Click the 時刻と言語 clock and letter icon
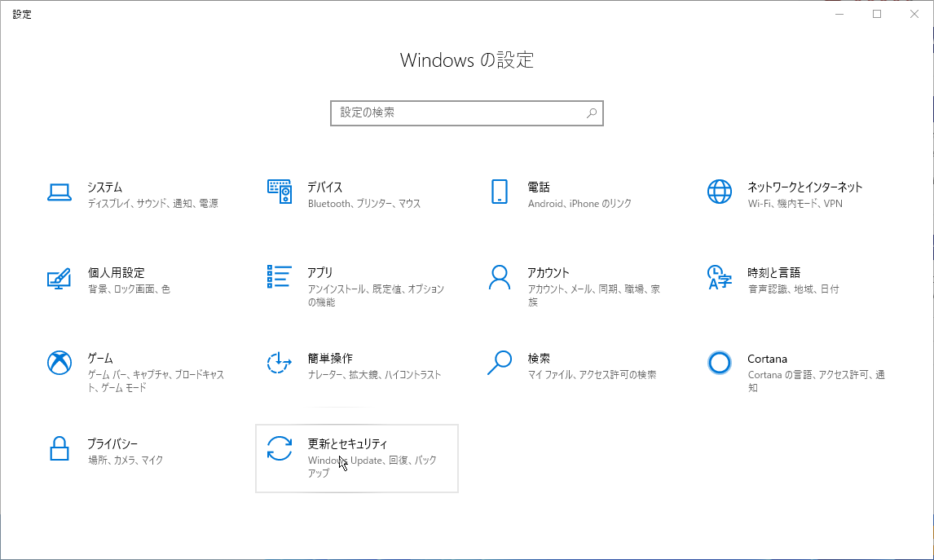Viewport: 934px width, 560px height. (720, 278)
